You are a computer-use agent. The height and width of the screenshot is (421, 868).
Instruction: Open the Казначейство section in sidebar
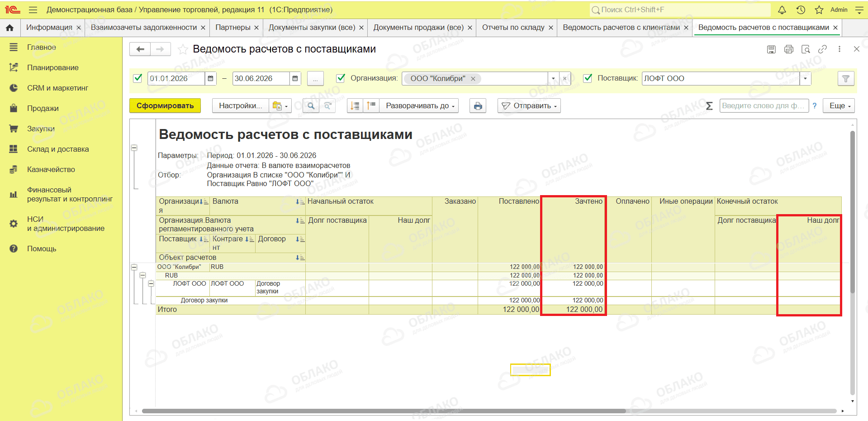click(51, 170)
